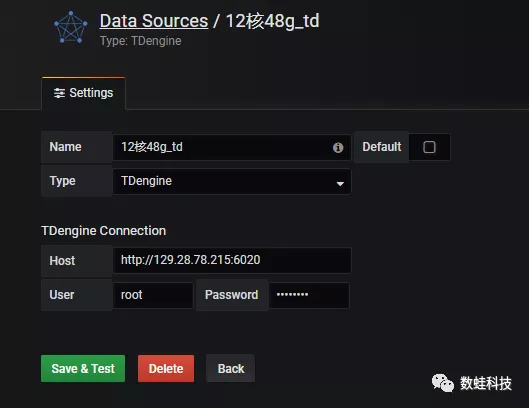Click the 12核48g_td page title
The height and width of the screenshot is (408, 529).
[x=272, y=21]
